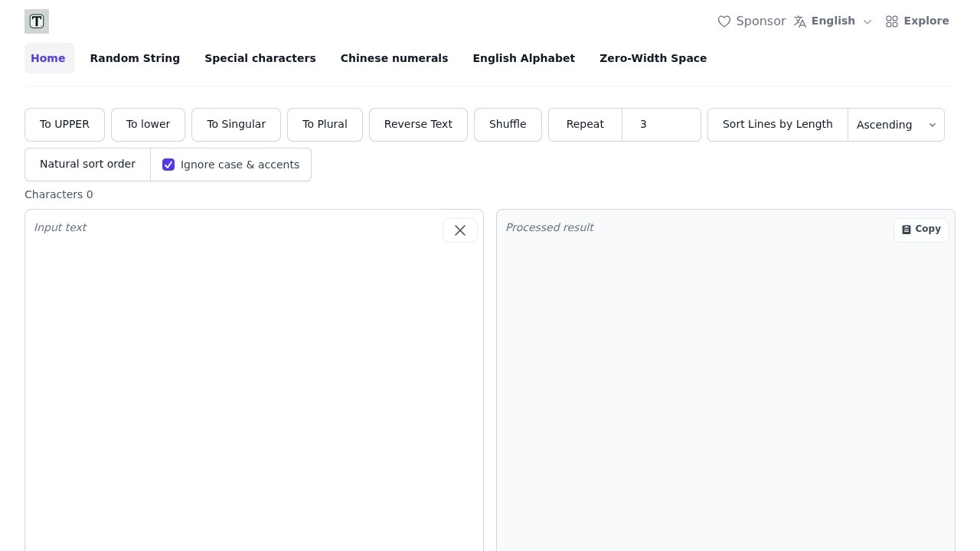
Task: Click the Sponsor heart icon
Action: 724,21
